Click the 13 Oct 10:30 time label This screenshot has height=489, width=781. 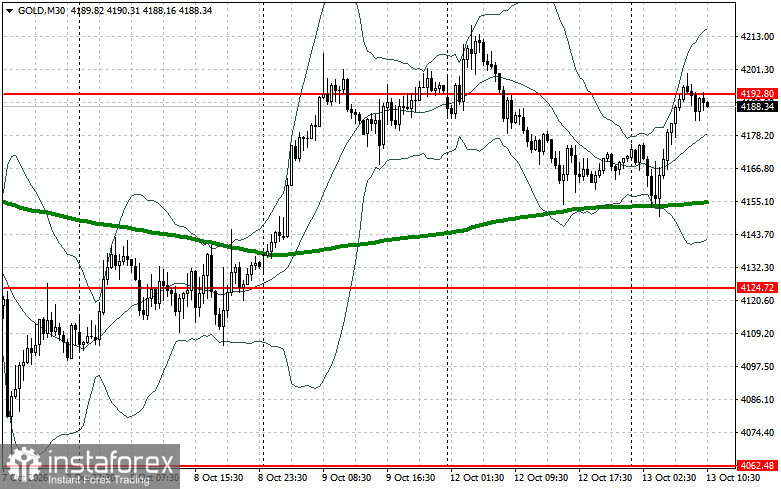pyautogui.click(x=733, y=478)
